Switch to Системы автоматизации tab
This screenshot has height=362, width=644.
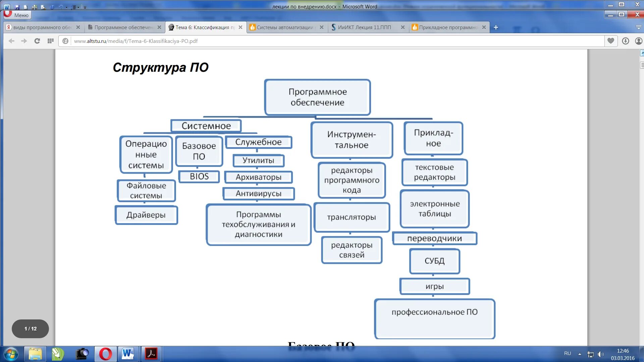(x=284, y=27)
